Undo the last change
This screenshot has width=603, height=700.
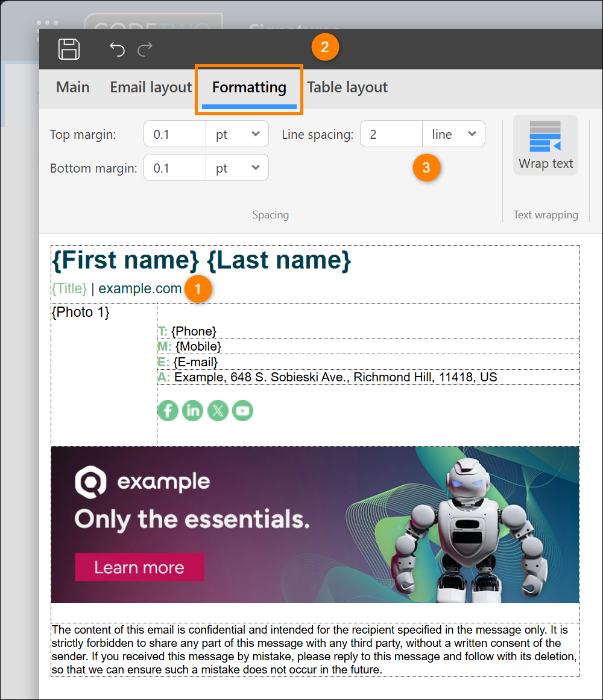click(118, 49)
